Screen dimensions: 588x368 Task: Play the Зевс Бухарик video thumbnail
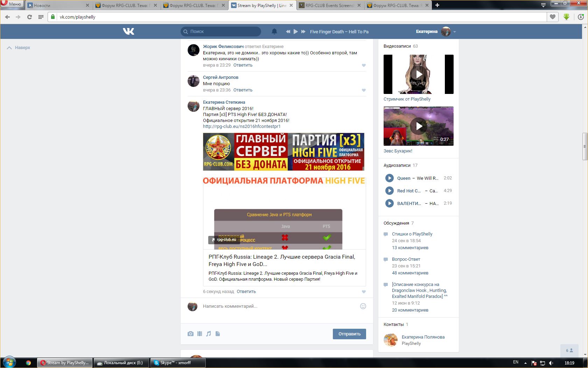pyautogui.click(x=419, y=126)
